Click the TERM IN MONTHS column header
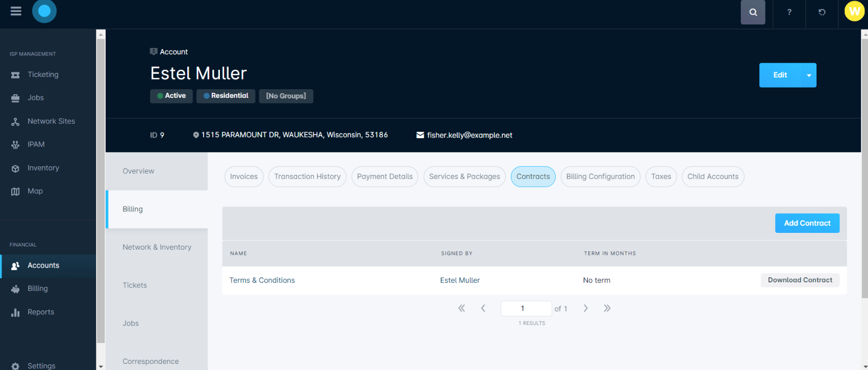Viewport: 868px width, 370px height. 610,253
